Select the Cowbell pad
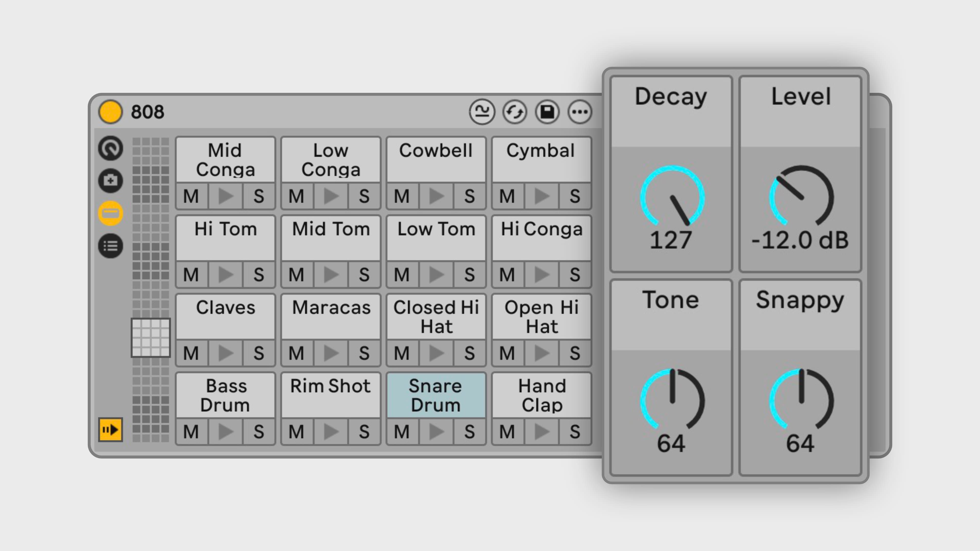This screenshot has width=980, height=551. click(x=436, y=160)
